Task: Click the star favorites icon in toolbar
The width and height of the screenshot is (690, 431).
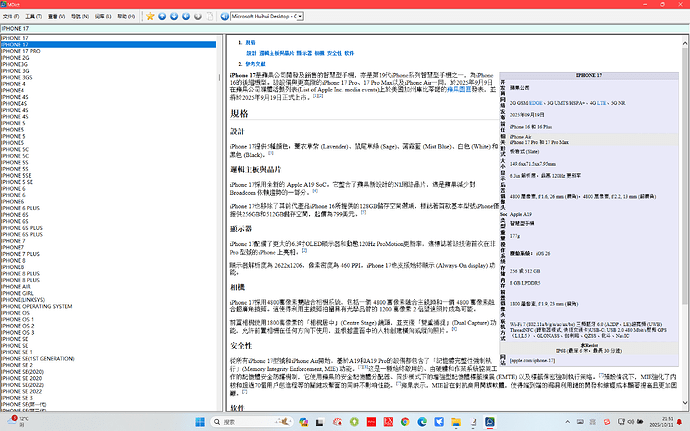Action: (150, 17)
